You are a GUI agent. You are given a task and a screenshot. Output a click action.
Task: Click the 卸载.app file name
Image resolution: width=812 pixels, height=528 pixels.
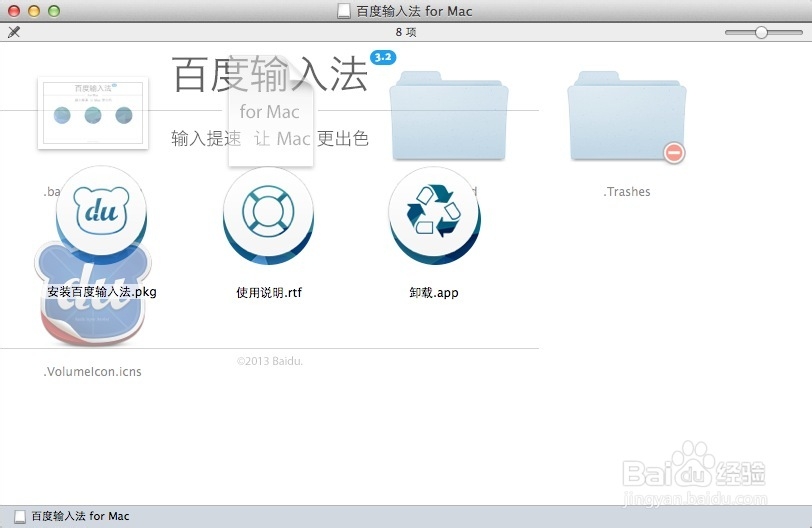(434, 292)
